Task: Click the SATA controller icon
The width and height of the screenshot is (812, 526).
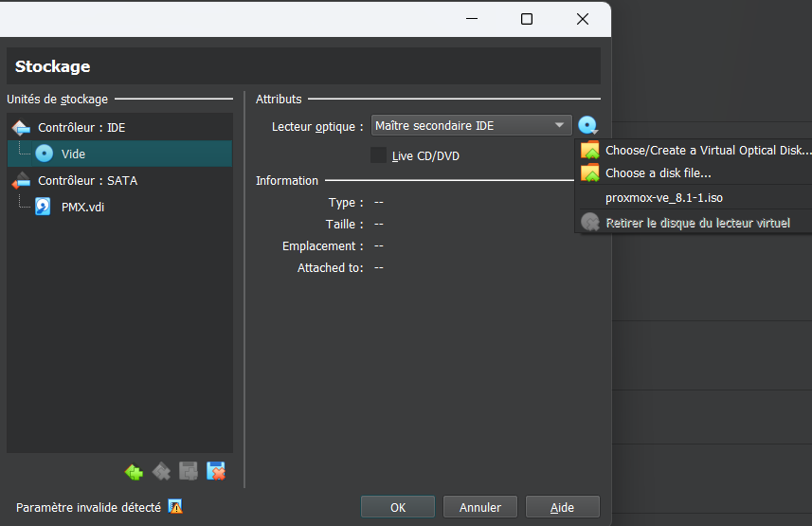Action: click(21, 180)
